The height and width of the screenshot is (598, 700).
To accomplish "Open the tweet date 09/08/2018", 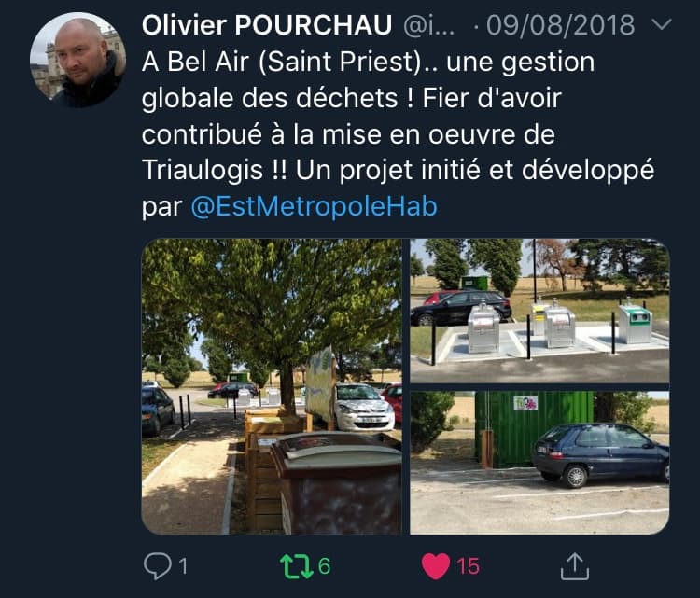I will tap(560, 25).
